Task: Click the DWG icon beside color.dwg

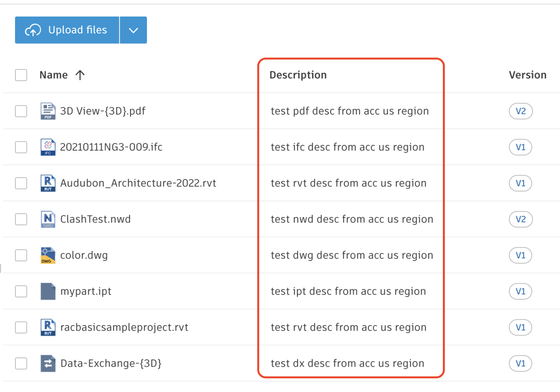Action: pyautogui.click(x=48, y=256)
